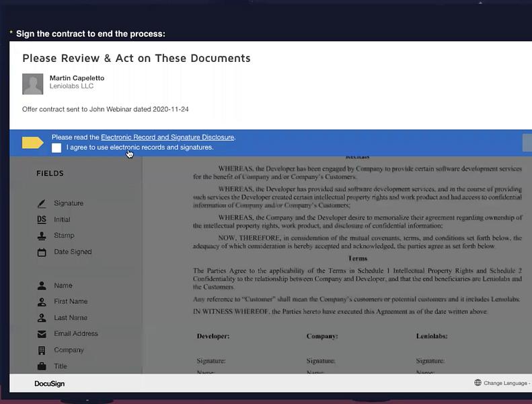
Task: Click the Offer contract sent message text
Action: [106, 109]
